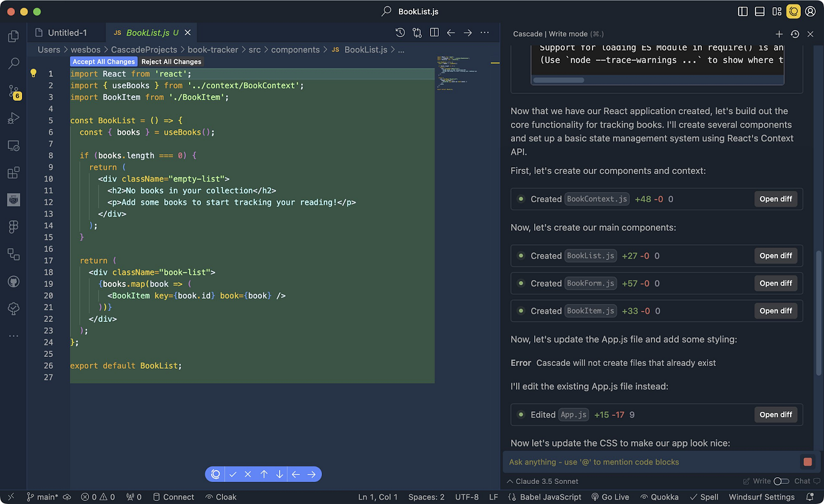The image size is (824, 504).
Task: Open the GitHub icon in the sidebar
Action: [x=14, y=281]
